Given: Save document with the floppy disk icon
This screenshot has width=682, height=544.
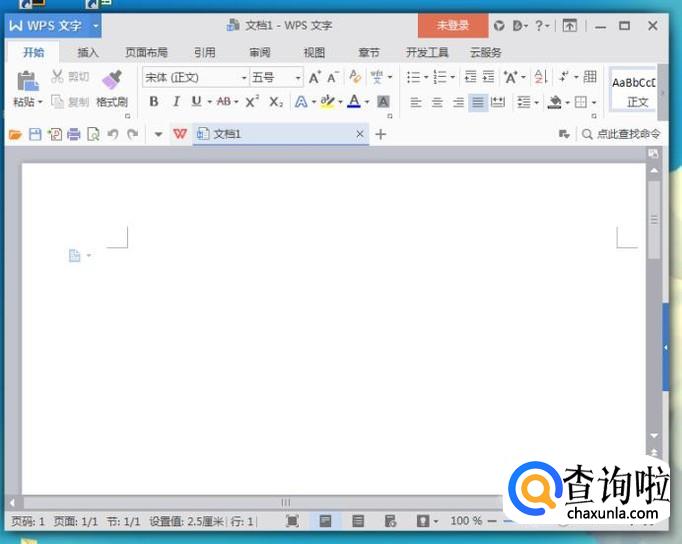Looking at the screenshot, I should coord(35,134).
